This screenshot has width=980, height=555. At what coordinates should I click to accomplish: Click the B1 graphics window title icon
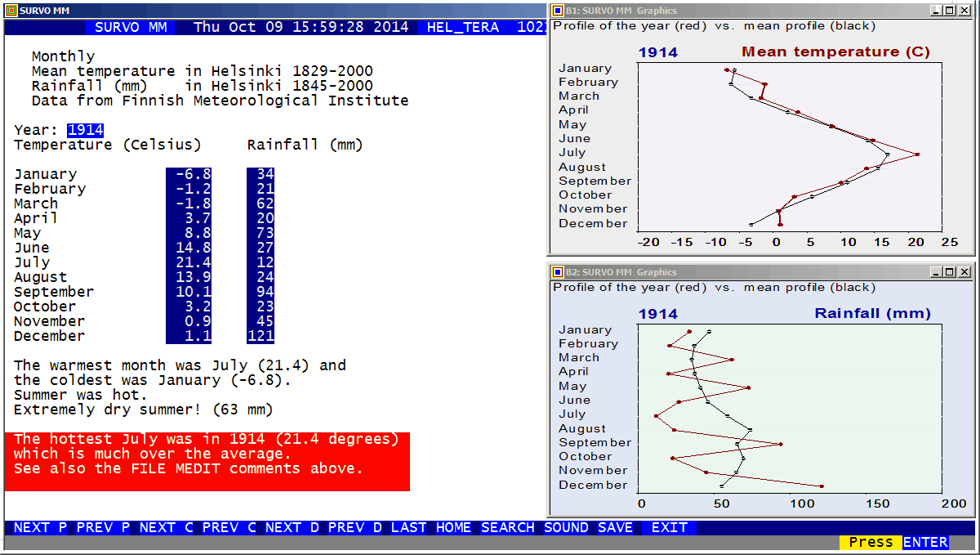558,11
